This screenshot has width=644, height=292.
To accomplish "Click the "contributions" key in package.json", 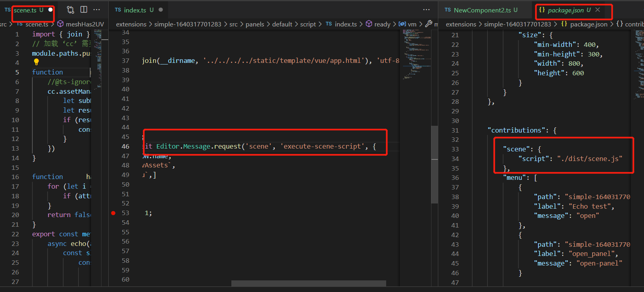I will (x=516, y=130).
